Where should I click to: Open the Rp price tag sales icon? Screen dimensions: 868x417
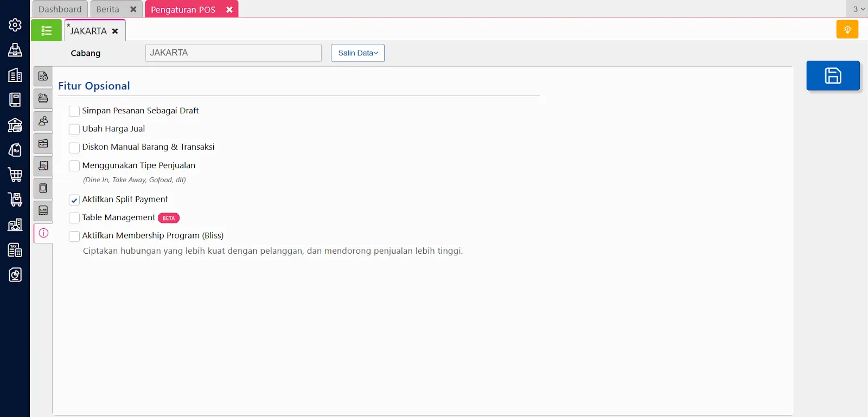click(x=15, y=150)
